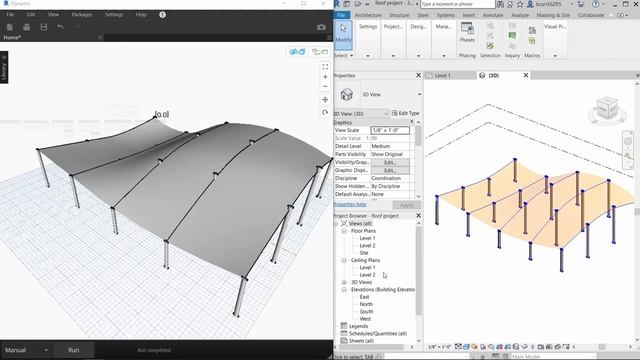This screenshot has height=360, width=640.
Task: Switch to the Structure ribbon tab
Action: pos(399,15)
